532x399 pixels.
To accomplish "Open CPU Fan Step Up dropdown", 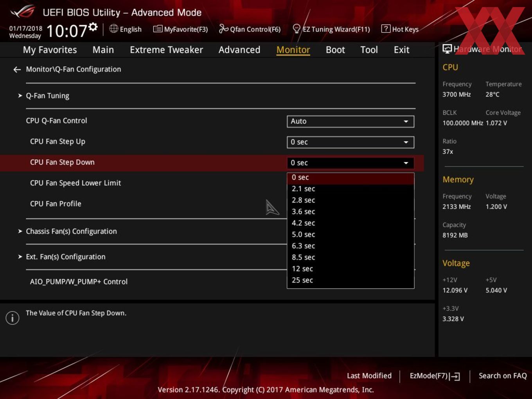I will coord(350,142).
